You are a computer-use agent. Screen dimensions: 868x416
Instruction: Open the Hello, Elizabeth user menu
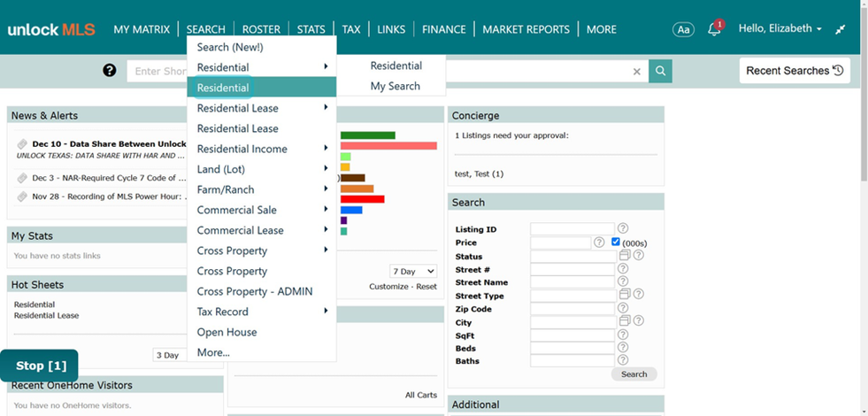[x=780, y=29]
